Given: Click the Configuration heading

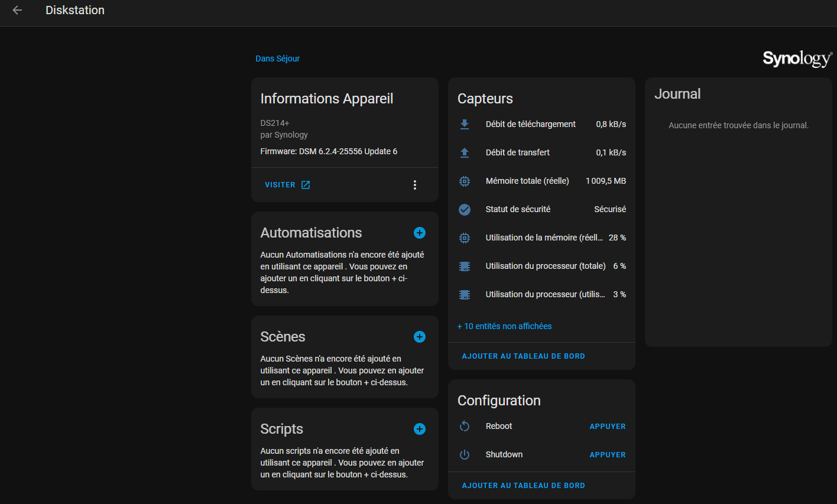Looking at the screenshot, I should point(499,401).
